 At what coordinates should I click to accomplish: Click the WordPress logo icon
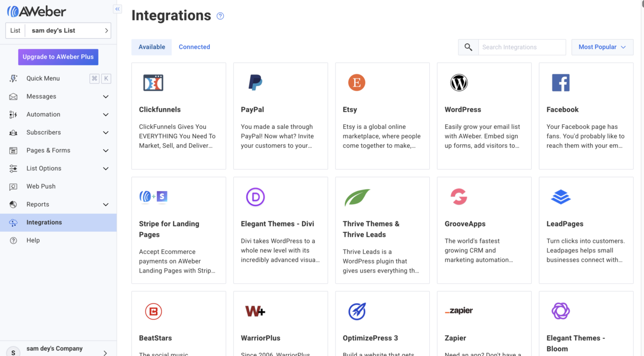459,82
